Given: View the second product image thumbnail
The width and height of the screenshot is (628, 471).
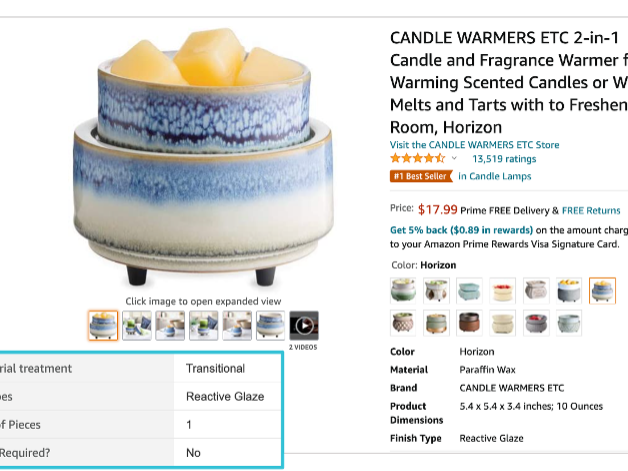Looking at the screenshot, I should (x=137, y=326).
